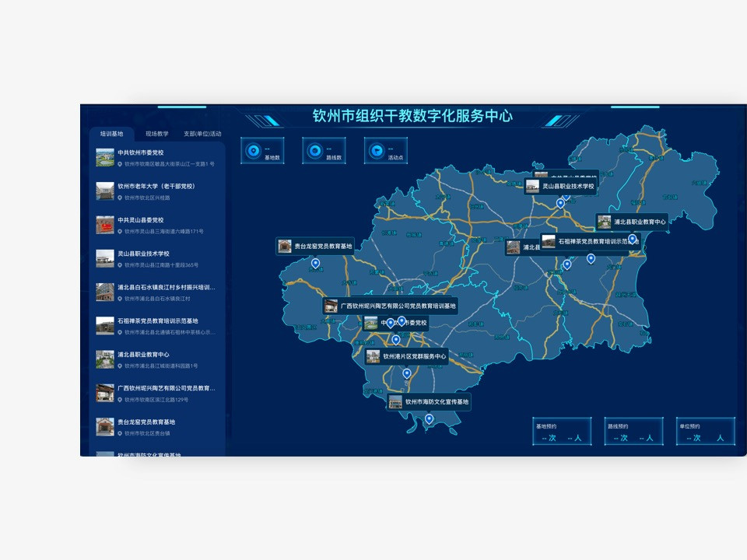747x560 pixels.
Task: Click map pin below 灵山县职业技术学校 label
Action: [560, 203]
